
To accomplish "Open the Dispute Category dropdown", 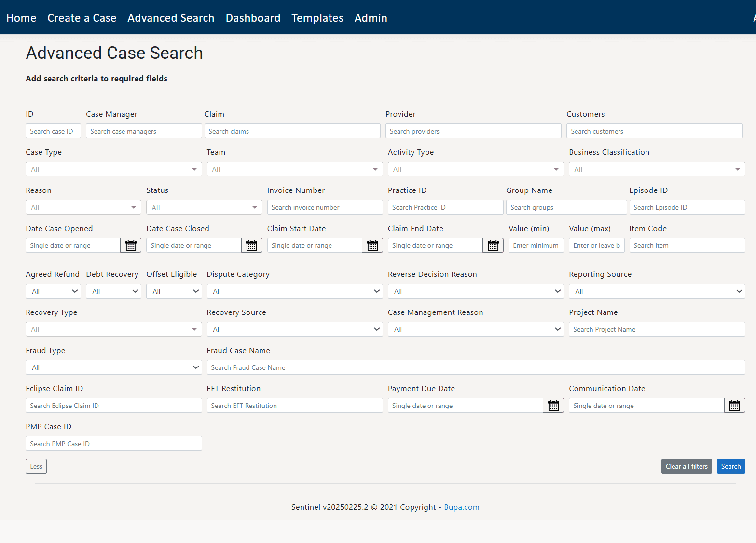I will [x=294, y=291].
